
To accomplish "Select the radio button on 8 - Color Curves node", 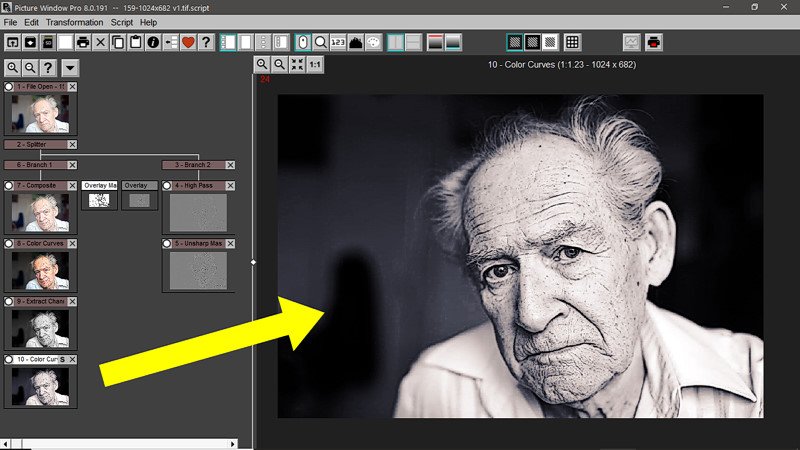I will point(9,243).
